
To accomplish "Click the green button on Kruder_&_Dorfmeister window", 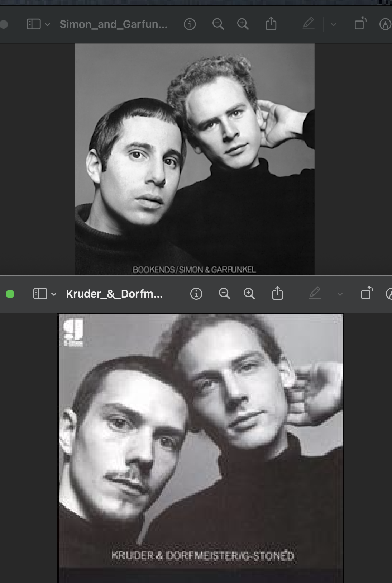I will pos(10,294).
